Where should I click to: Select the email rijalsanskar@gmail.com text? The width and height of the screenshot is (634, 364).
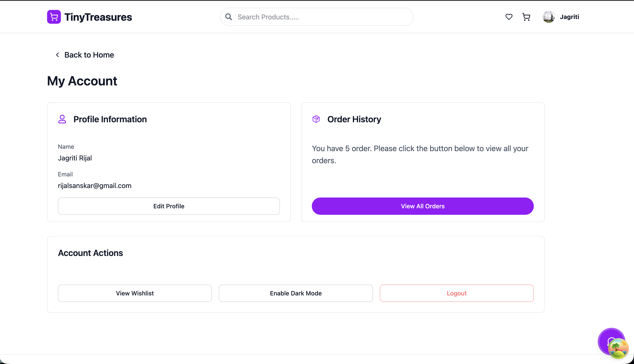click(95, 185)
